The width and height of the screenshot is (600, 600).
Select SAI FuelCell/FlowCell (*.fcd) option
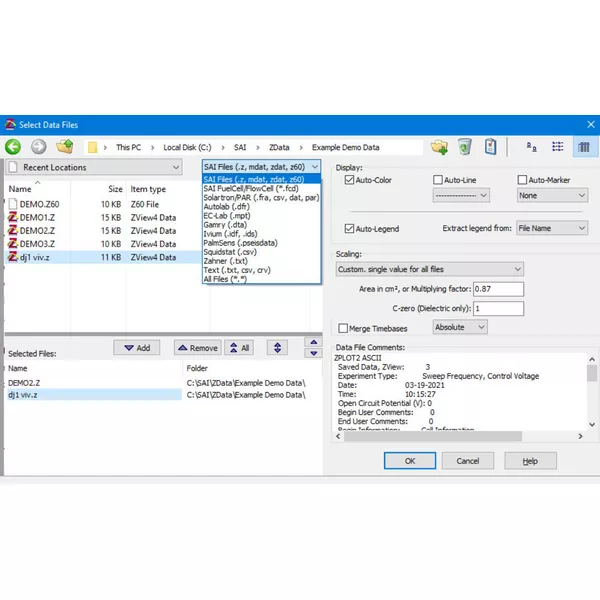point(261,189)
